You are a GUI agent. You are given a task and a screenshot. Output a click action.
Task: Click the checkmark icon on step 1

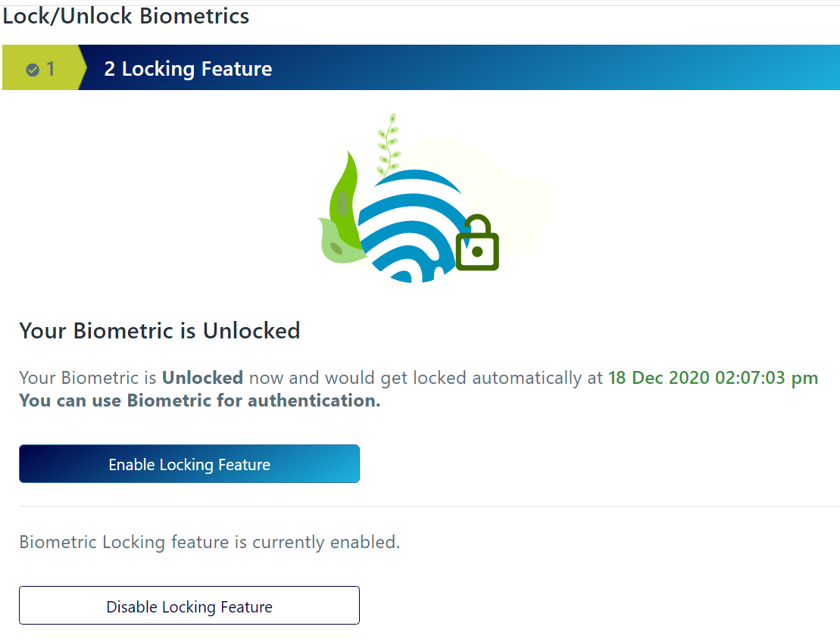click(32, 69)
